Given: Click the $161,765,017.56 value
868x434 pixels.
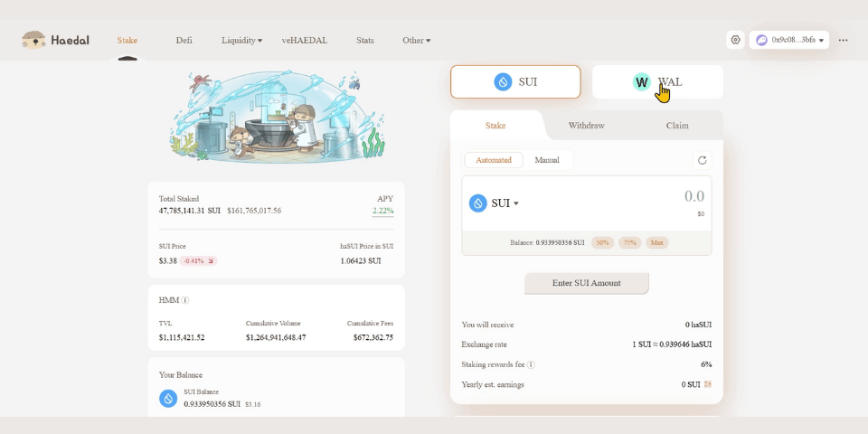Looking at the screenshot, I should 254,211.
